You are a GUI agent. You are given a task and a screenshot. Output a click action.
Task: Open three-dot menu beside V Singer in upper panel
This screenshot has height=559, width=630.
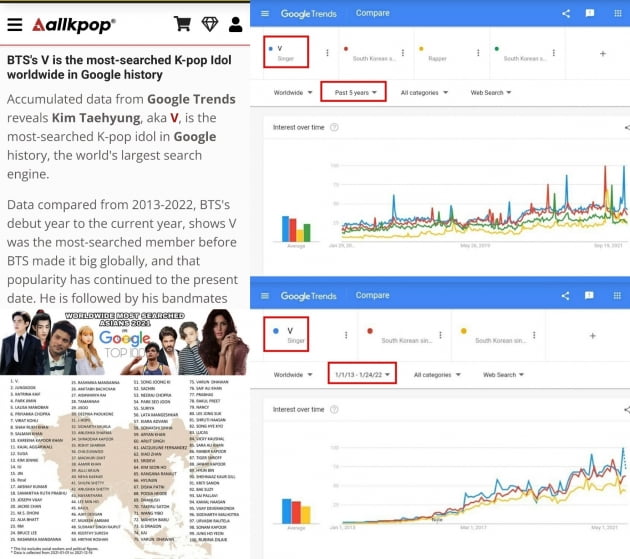pos(327,53)
